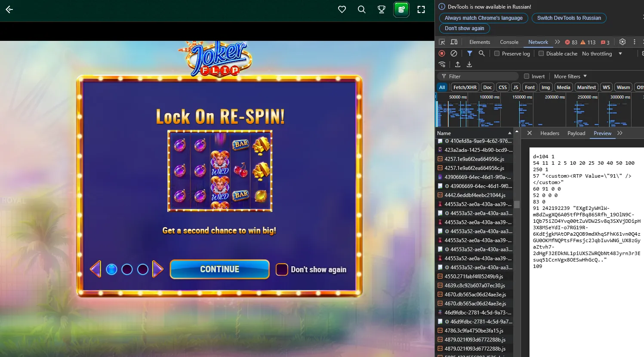Check the Invert filter checkbox
The height and width of the screenshot is (357, 644).
coord(527,76)
